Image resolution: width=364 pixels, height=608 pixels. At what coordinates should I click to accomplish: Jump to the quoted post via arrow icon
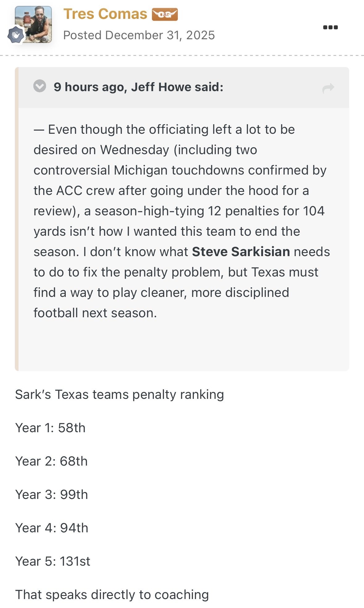click(328, 88)
